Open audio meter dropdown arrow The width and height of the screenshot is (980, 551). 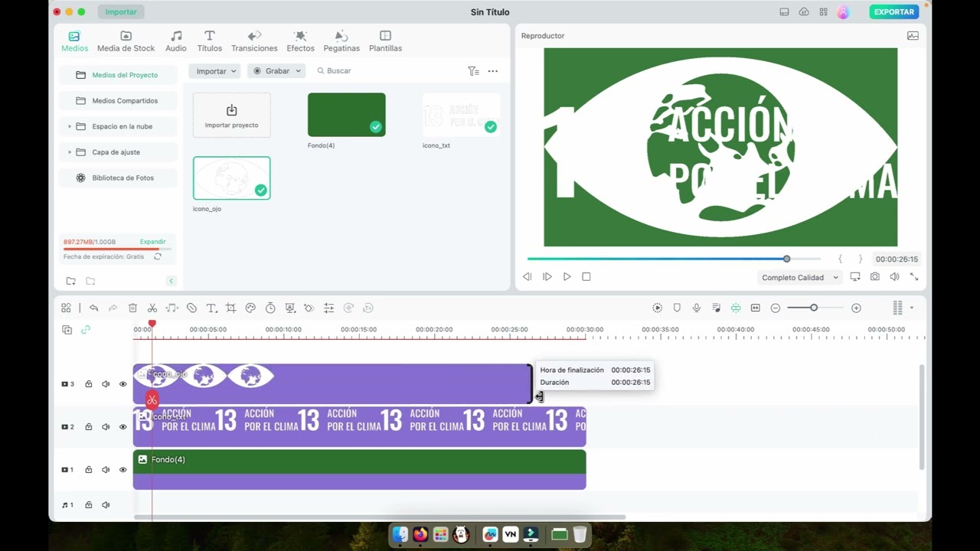[x=911, y=308]
